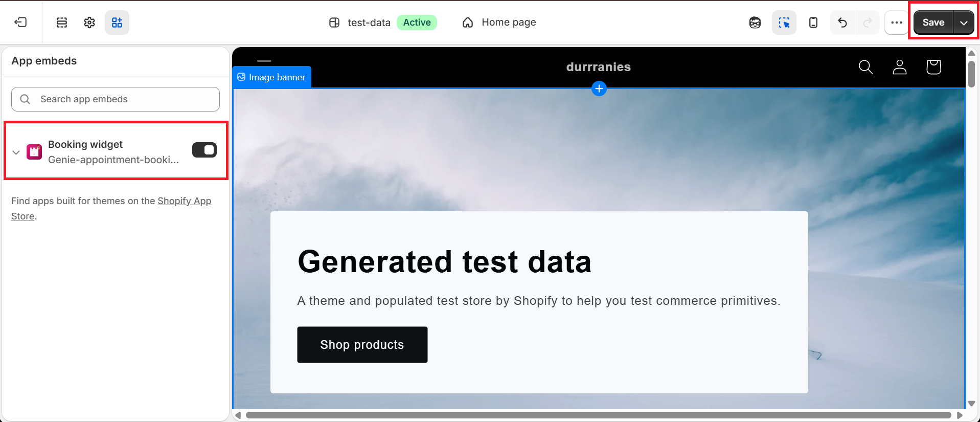980x422 pixels.
Task: Click the durrranies store name
Action: click(599, 67)
